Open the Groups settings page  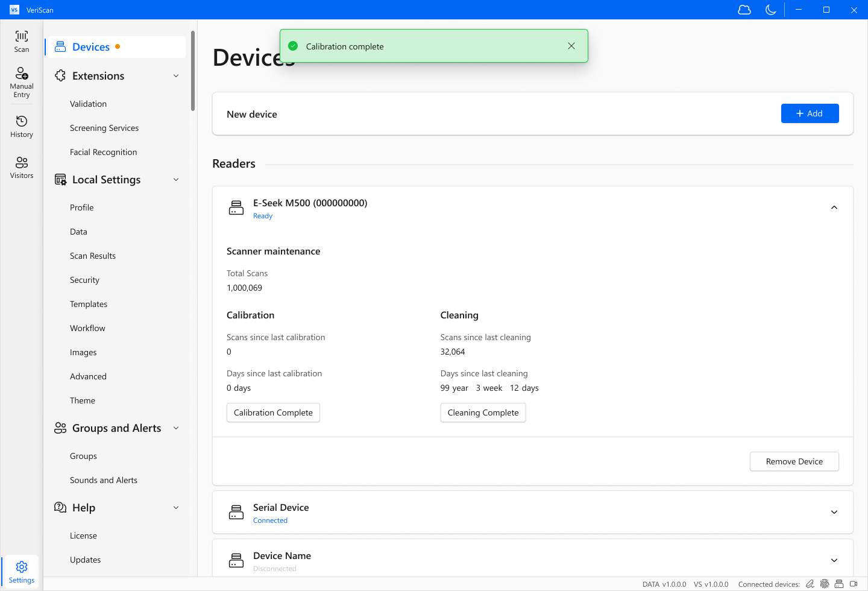83,456
